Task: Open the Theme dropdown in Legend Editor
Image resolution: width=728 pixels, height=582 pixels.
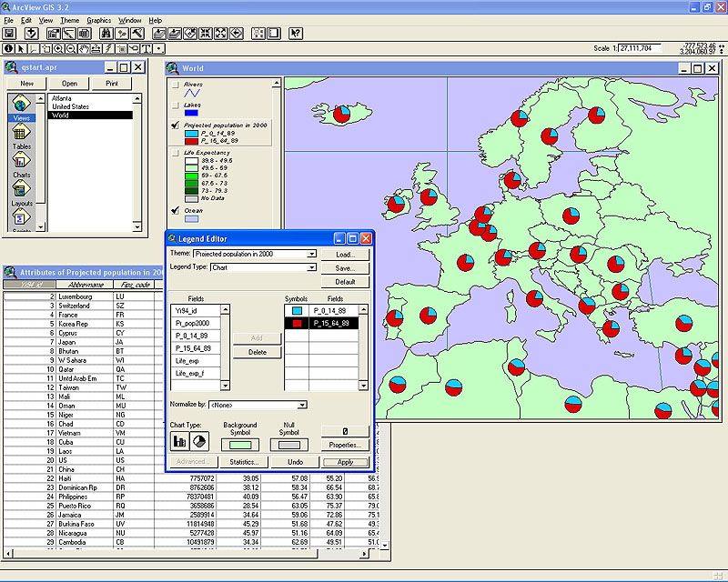Action: [312, 255]
